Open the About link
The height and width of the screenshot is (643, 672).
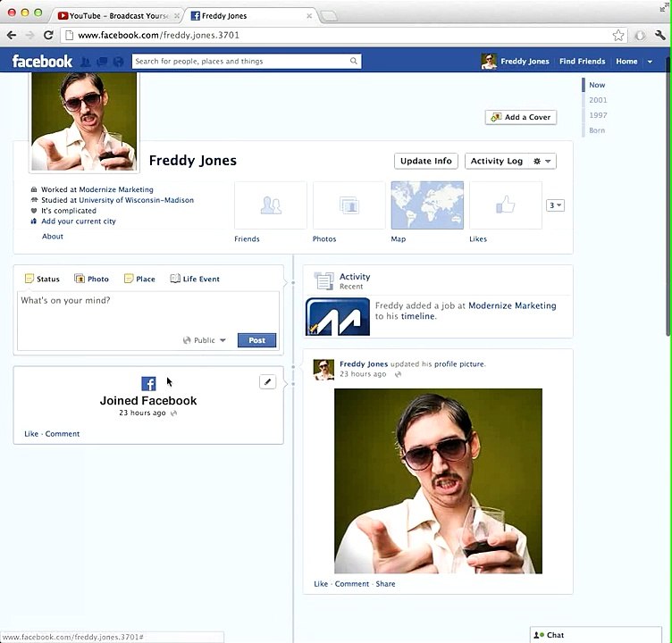[x=53, y=236]
